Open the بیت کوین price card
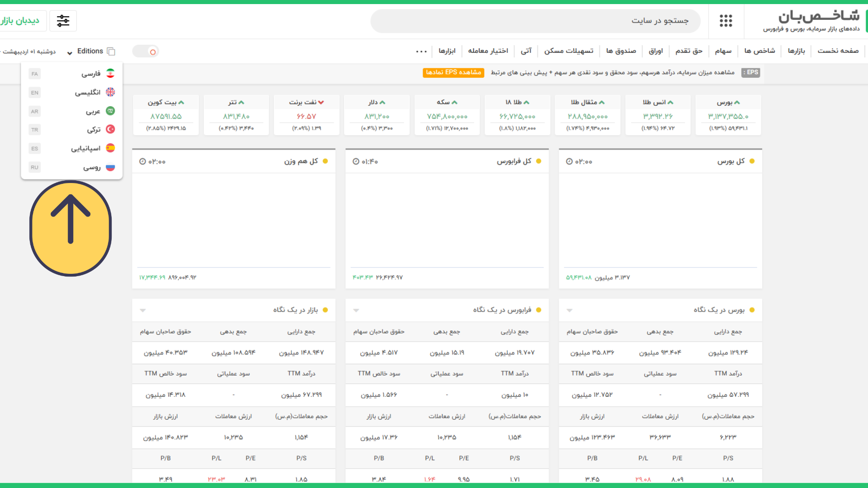This screenshot has width=868, height=488. [165, 115]
